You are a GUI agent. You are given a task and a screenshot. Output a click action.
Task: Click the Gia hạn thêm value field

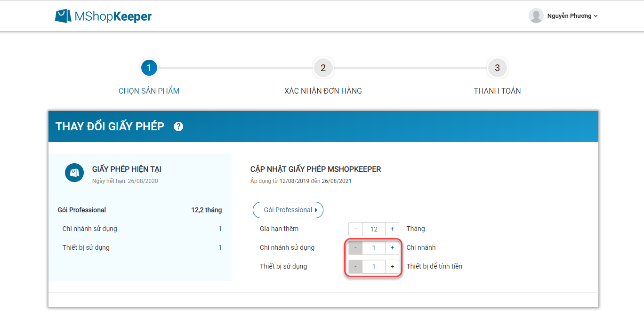pyautogui.click(x=374, y=229)
